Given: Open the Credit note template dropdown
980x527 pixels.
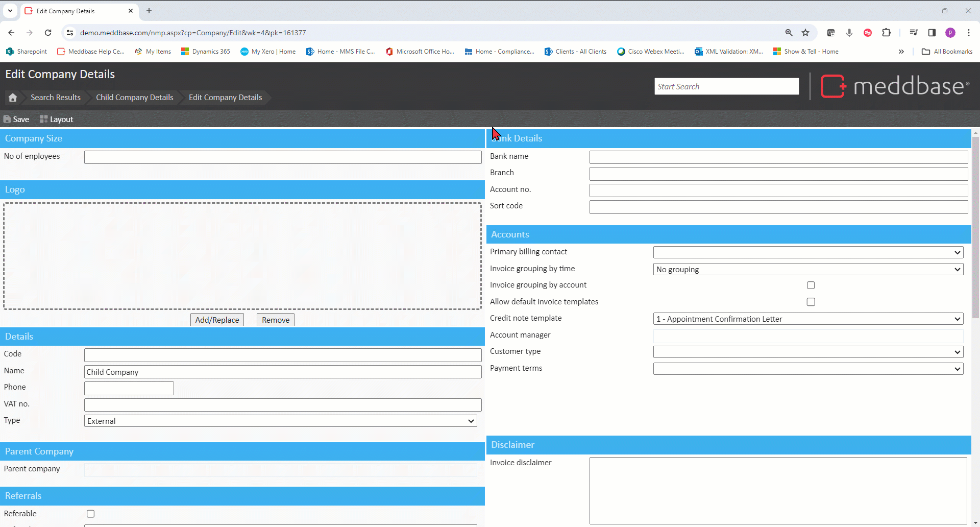Looking at the screenshot, I should click(x=808, y=319).
